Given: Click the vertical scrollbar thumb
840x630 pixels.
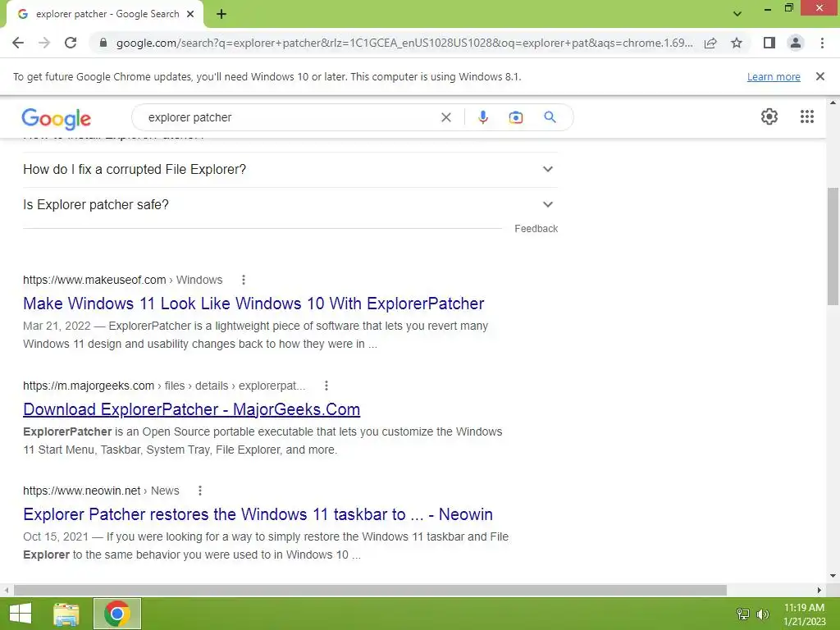Looking at the screenshot, I should [x=833, y=246].
